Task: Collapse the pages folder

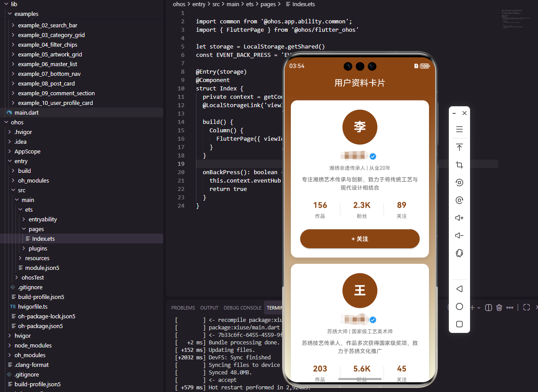Action: [24, 229]
